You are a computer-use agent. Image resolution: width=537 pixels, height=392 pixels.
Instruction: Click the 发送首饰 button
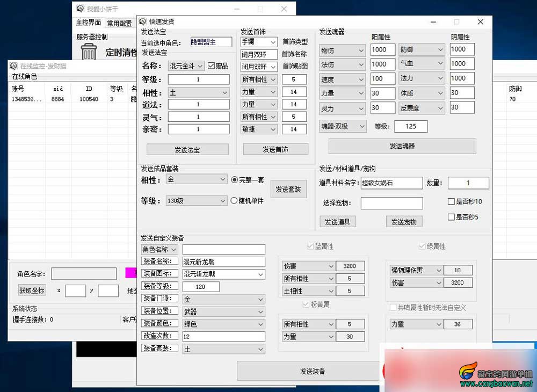click(x=275, y=149)
